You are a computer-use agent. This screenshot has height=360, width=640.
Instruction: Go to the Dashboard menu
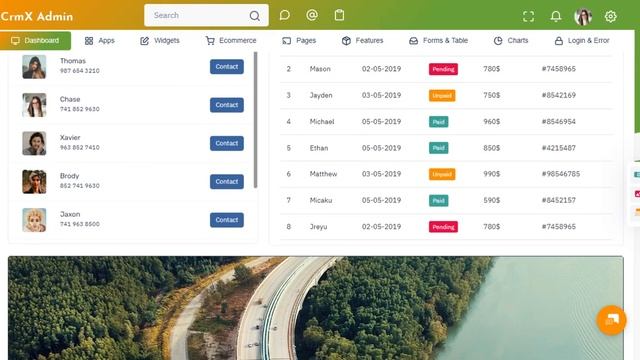pyautogui.click(x=36, y=40)
